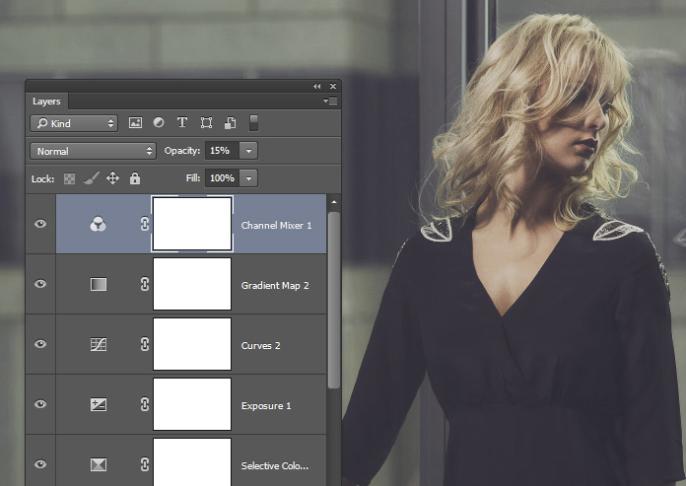686x486 pixels.
Task: Open the Layers panel flyout menu
Action: [x=331, y=102]
